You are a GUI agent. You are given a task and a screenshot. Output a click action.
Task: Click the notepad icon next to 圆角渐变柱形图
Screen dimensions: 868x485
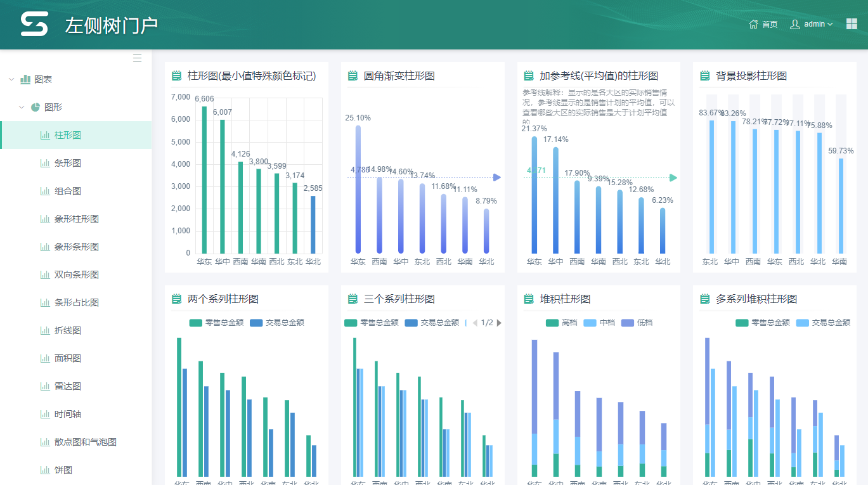[x=353, y=76]
